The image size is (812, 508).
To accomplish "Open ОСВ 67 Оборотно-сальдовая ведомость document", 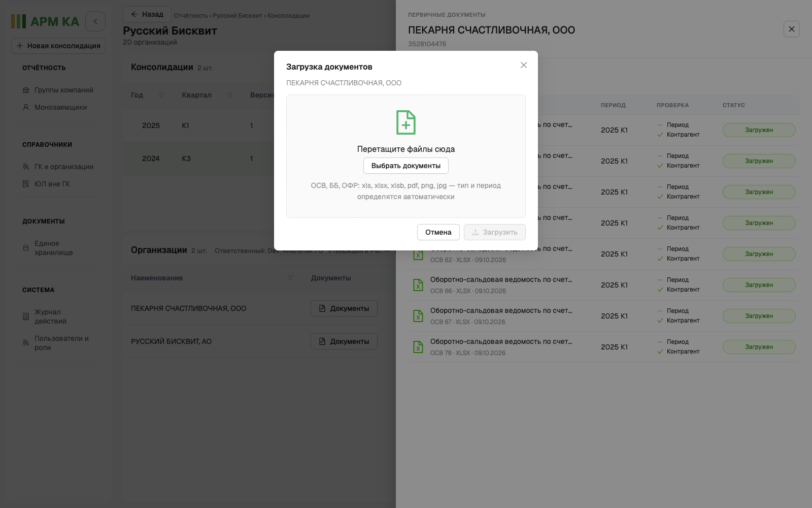I will 501,310.
